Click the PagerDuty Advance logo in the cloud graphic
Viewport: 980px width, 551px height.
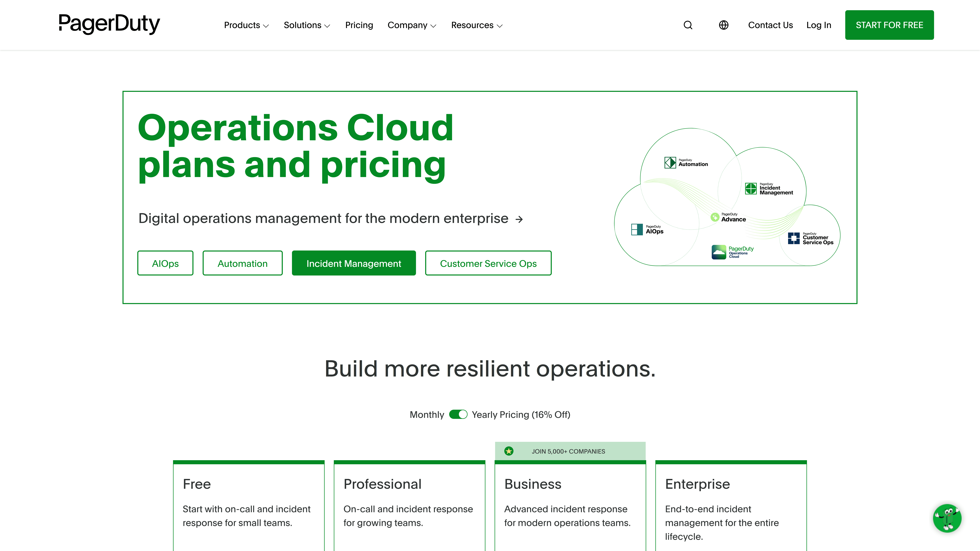pos(728,217)
